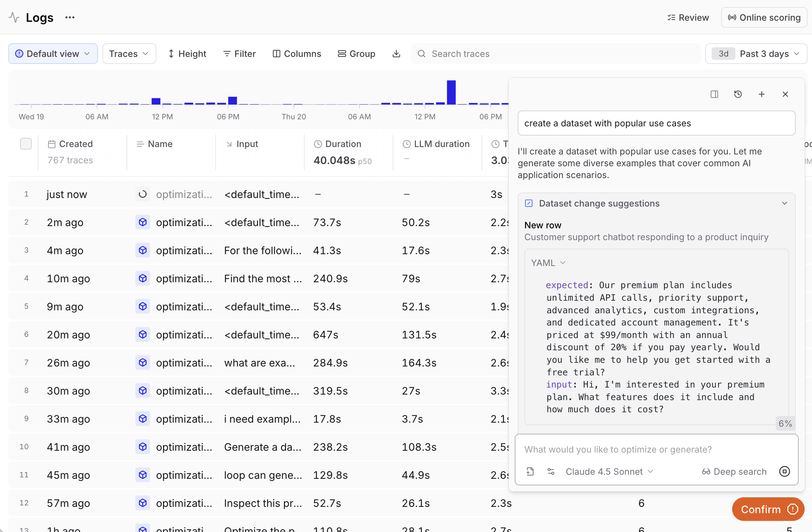Click the Search traces input field
The width and height of the screenshot is (812, 532).
518,54
